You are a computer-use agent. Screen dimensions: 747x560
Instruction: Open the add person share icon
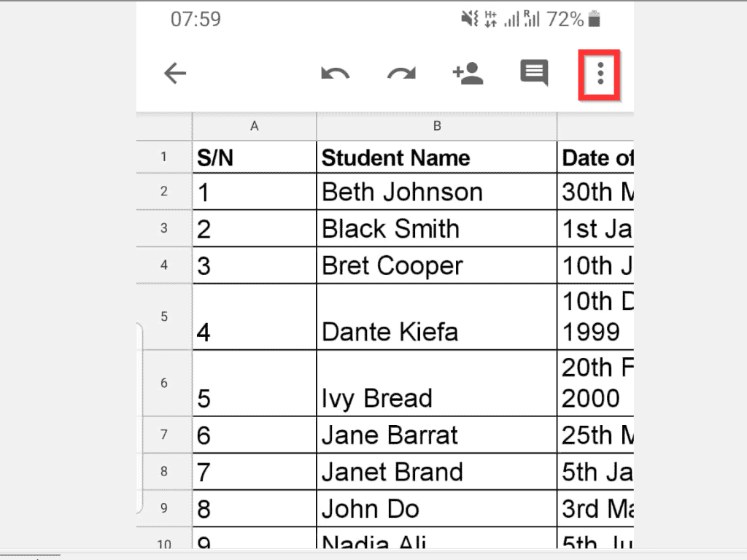tap(468, 74)
